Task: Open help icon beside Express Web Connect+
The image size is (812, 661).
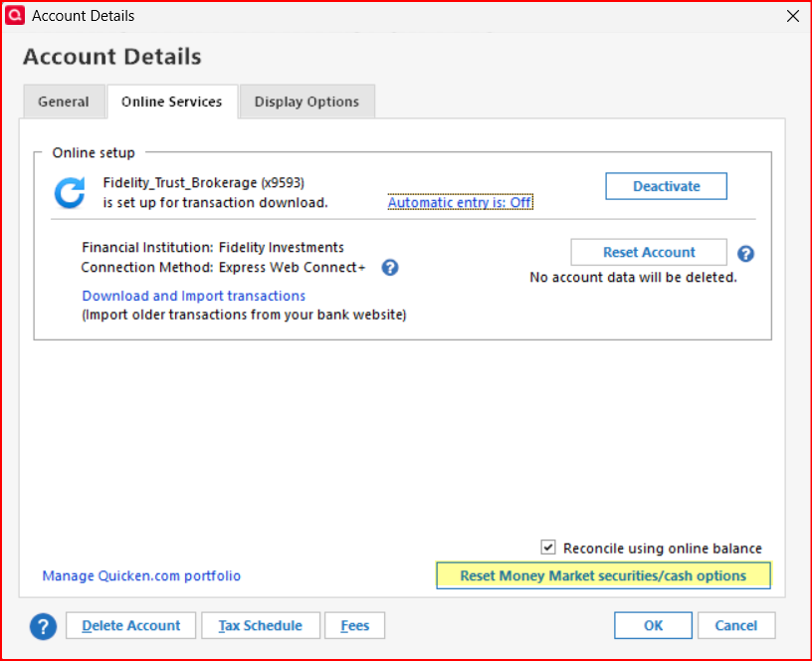Action: click(390, 268)
